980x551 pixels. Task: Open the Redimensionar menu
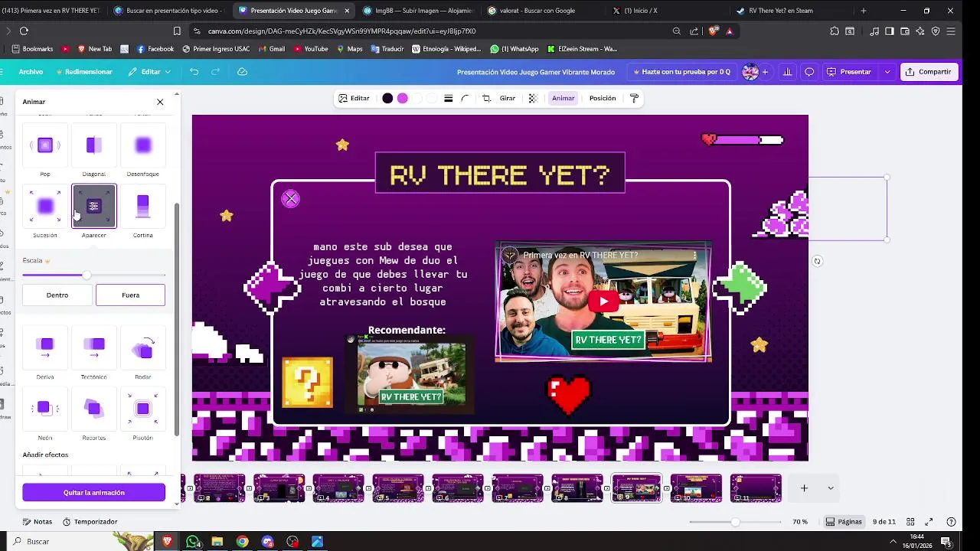pyautogui.click(x=84, y=72)
